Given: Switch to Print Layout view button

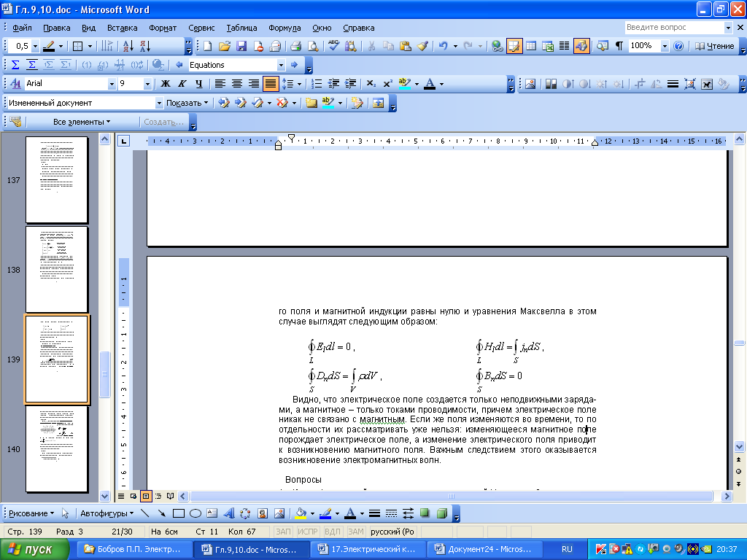Looking at the screenshot, I should click(x=146, y=496).
